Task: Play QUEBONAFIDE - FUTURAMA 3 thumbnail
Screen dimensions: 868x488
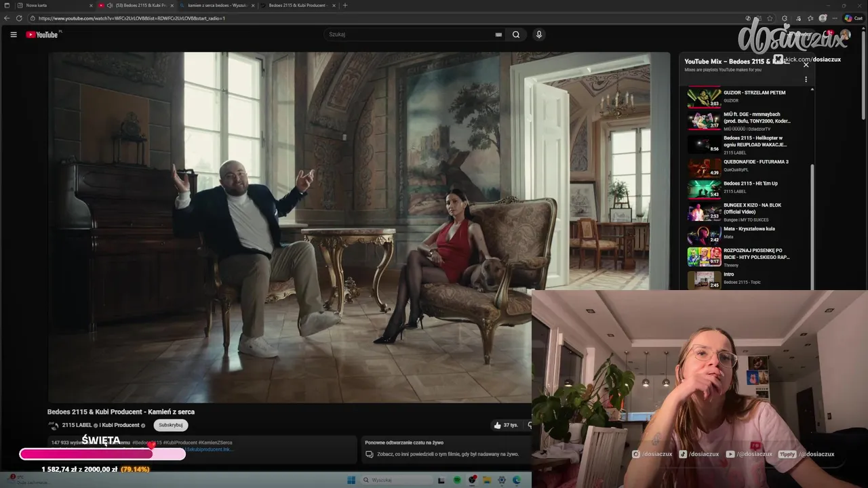Action: pyautogui.click(x=704, y=167)
